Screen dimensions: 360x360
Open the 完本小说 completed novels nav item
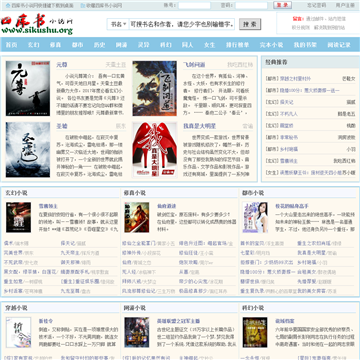(x=271, y=45)
